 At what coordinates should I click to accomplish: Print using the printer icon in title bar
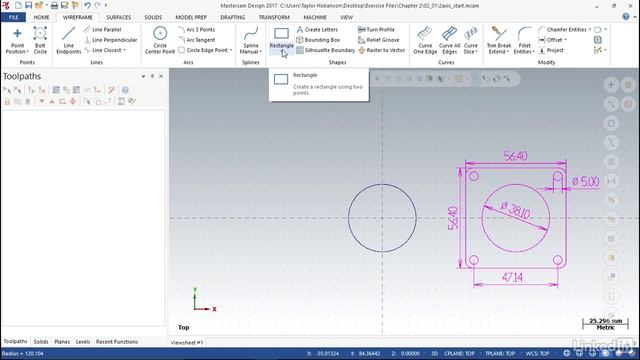coord(54,5)
